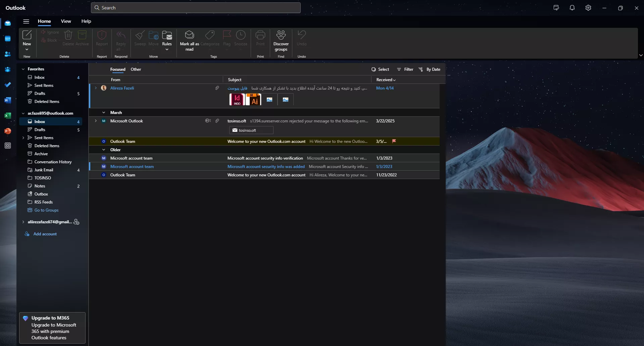Expand the New mail dropdown arrow
The image size is (644, 346).
pyautogui.click(x=27, y=50)
